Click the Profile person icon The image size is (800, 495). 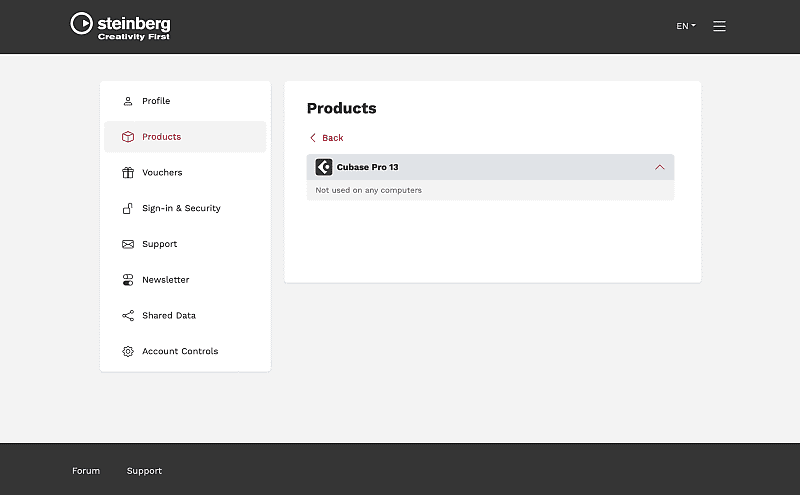(x=128, y=101)
